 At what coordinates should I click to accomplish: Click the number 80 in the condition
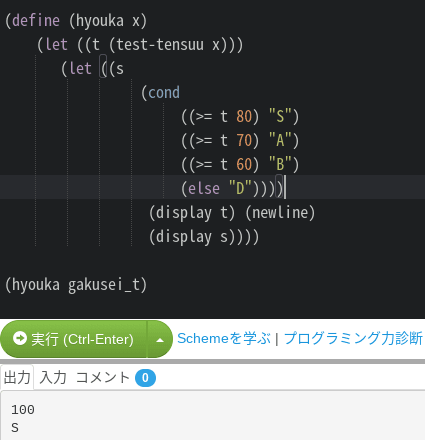244,117
